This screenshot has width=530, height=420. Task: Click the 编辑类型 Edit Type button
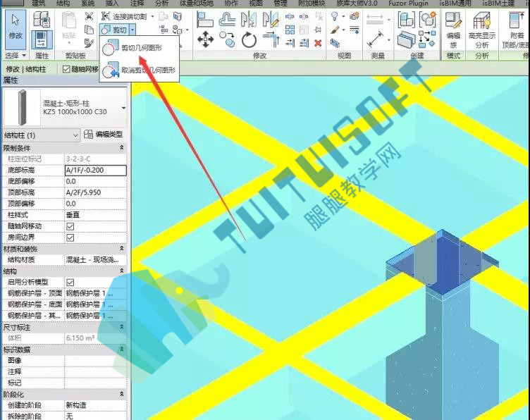(x=103, y=135)
